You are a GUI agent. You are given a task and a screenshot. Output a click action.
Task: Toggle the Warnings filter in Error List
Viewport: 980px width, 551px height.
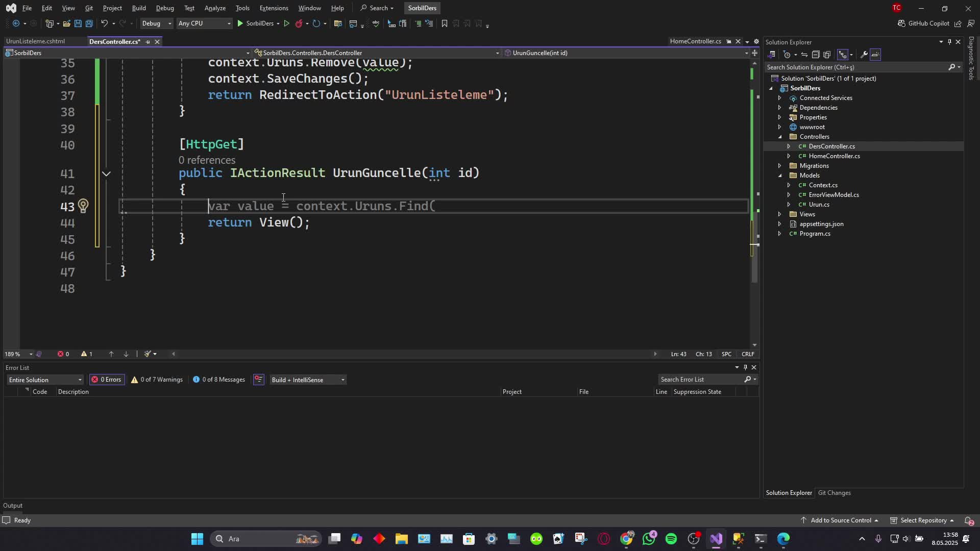(157, 380)
